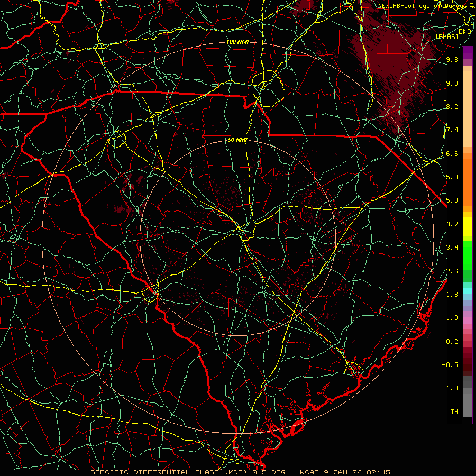This screenshot has width=476, height=476.
Task: Click the '9.8' value on the color scale
Action: [x=452, y=59]
